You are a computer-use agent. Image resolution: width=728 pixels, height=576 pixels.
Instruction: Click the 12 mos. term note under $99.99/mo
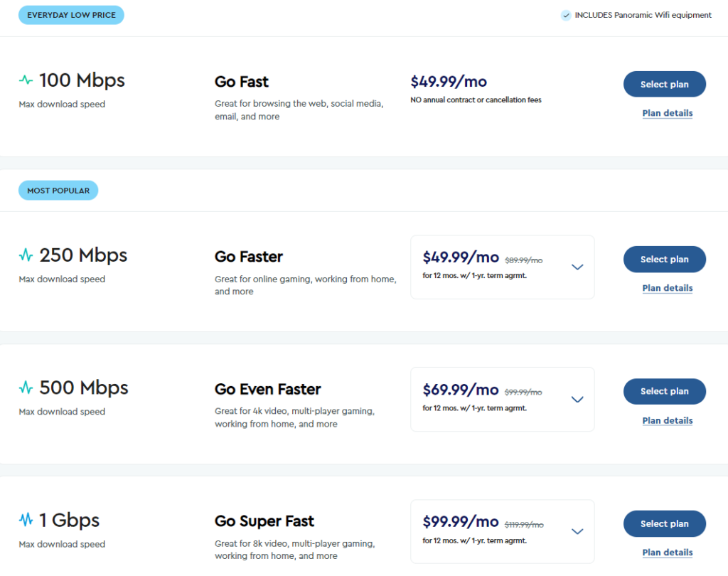pos(474,540)
